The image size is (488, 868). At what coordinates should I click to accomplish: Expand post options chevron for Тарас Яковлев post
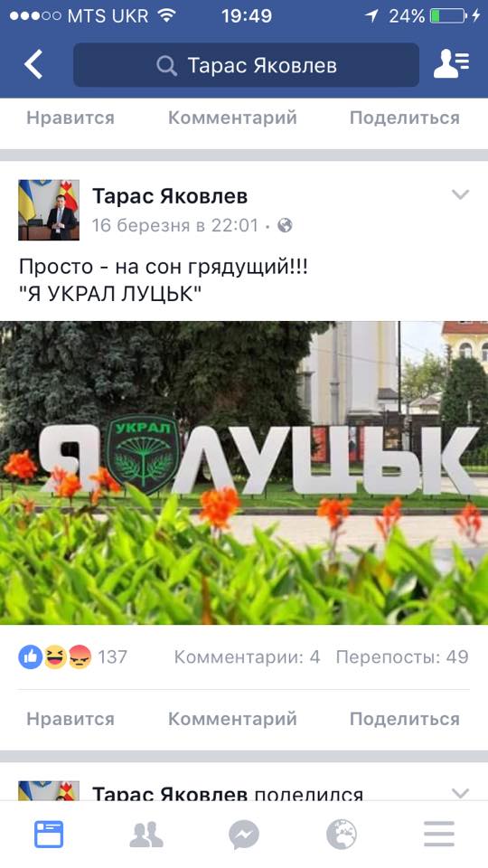tap(460, 194)
